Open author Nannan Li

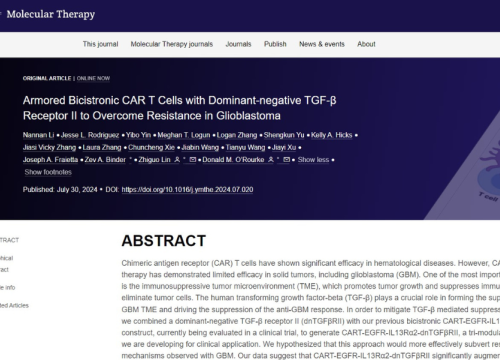coord(38,135)
